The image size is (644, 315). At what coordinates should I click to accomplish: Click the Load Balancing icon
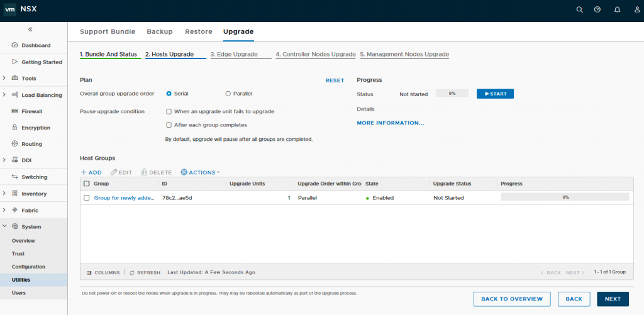tap(15, 95)
